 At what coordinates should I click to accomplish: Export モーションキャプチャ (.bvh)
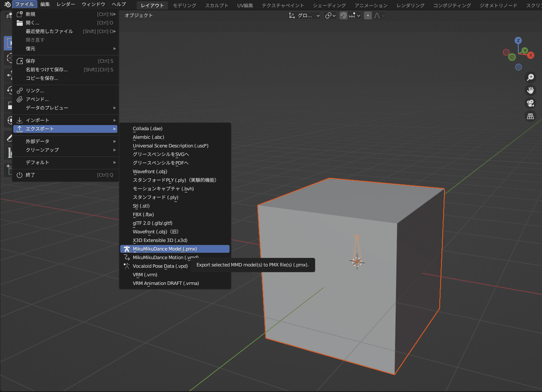[x=175, y=189]
